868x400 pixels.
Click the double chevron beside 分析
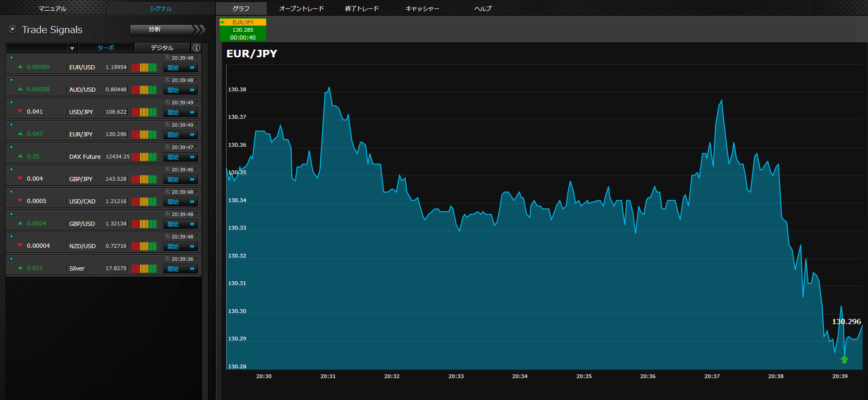[x=199, y=30]
